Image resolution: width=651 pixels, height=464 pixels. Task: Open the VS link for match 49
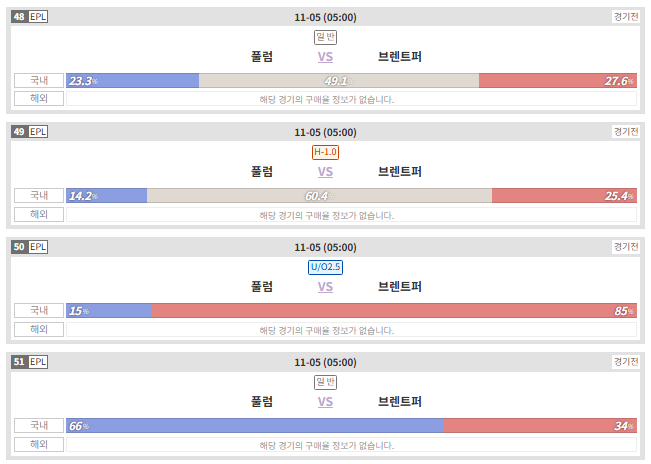[325, 172]
